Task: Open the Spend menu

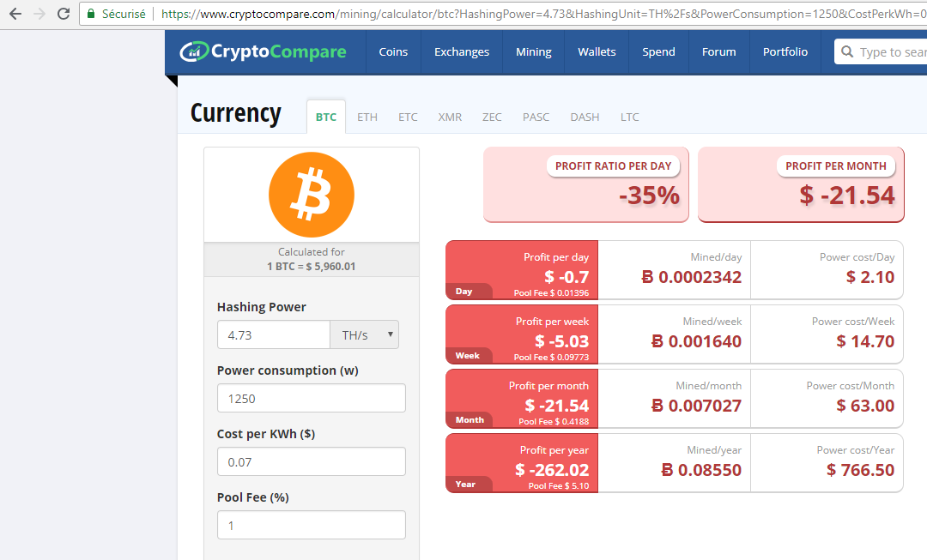Action: [x=658, y=52]
